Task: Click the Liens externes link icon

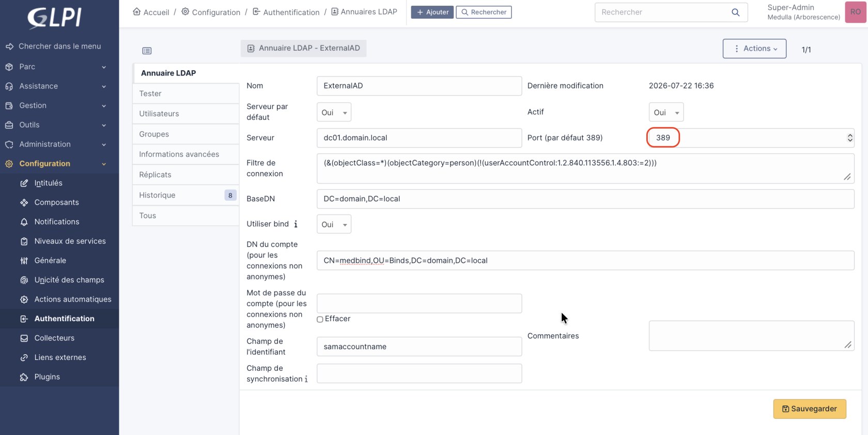Action: [24, 358]
